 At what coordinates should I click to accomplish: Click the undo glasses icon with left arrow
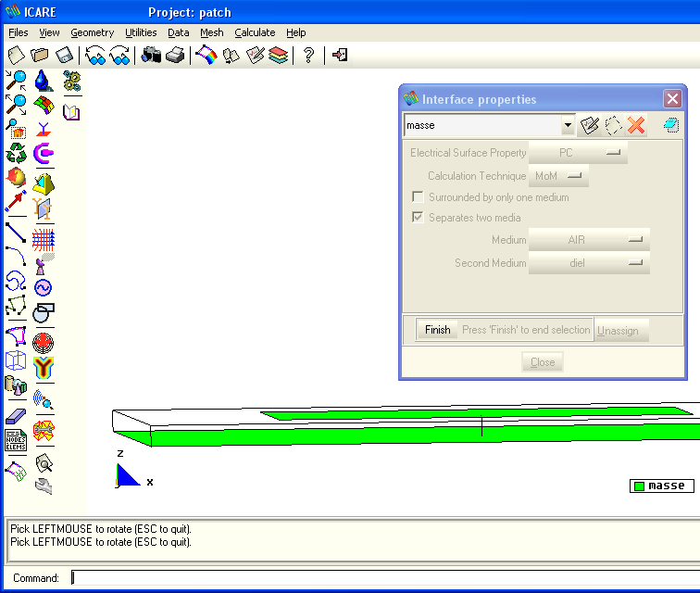pyautogui.click(x=95, y=56)
